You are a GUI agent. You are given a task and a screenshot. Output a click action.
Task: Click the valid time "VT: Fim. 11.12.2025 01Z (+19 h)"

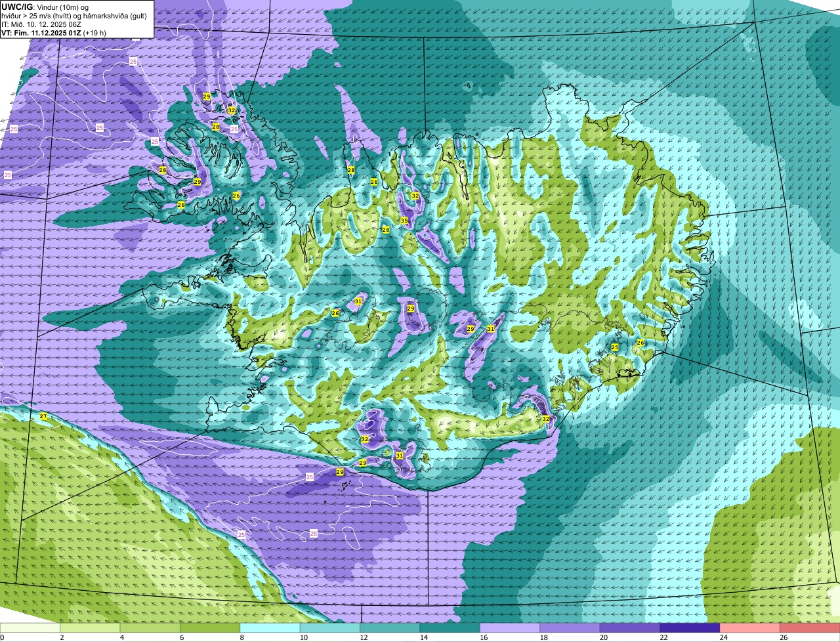[x=54, y=32]
